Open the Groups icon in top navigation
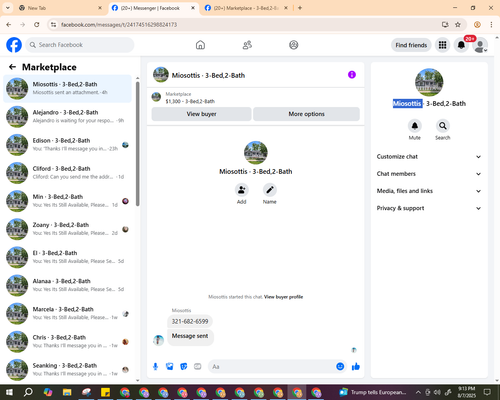Image resolution: width=500 pixels, height=400 pixels. [294, 45]
